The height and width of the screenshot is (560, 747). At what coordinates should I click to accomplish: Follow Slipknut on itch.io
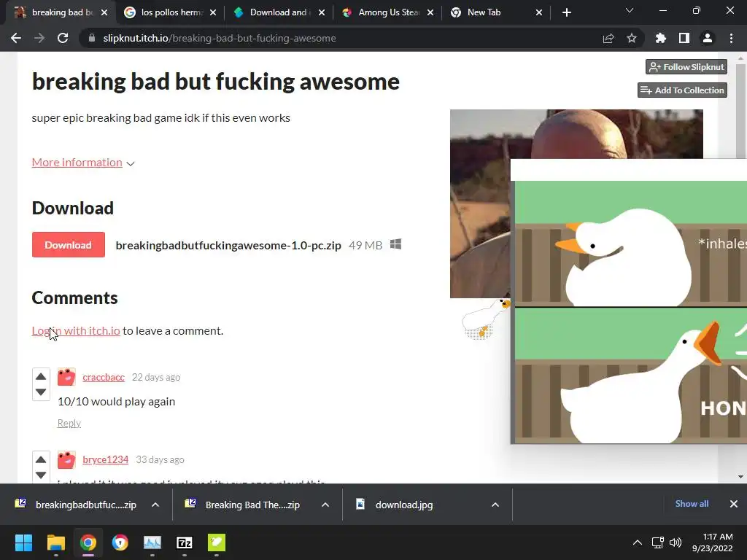point(686,66)
